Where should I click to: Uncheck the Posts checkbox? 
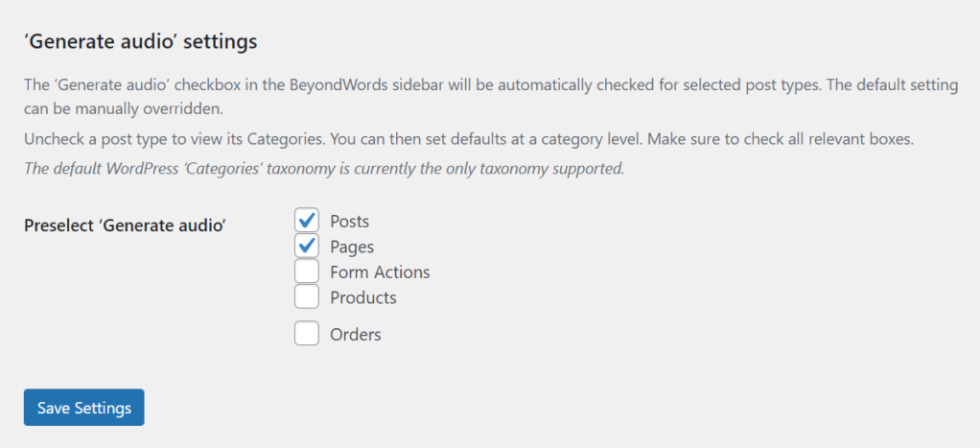(307, 221)
